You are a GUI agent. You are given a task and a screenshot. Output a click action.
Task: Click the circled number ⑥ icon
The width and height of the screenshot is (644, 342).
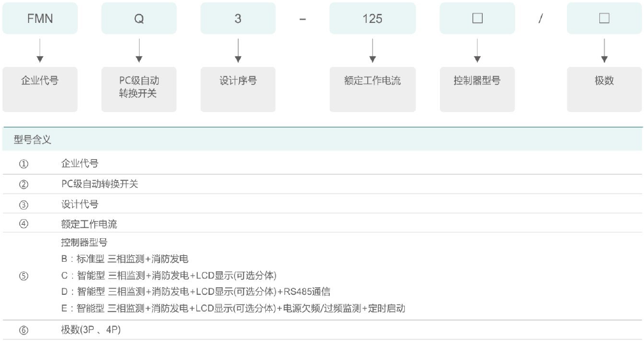(24, 330)
